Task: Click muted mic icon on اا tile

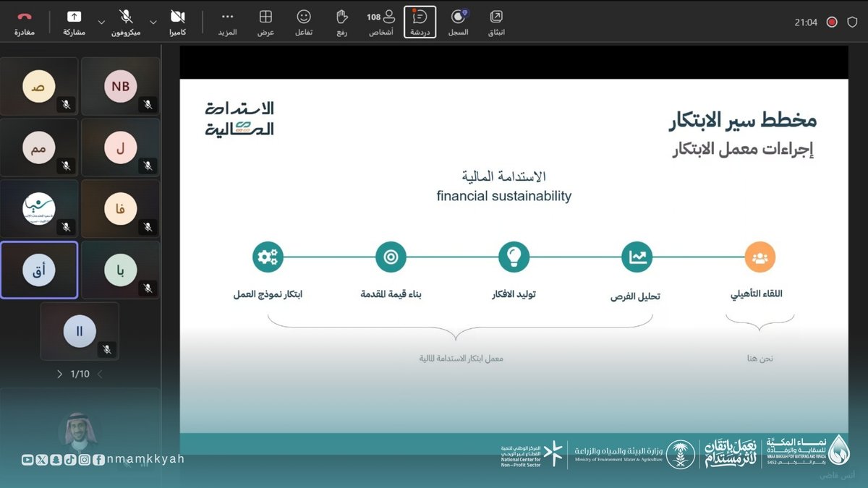Action: click(107, 349)
